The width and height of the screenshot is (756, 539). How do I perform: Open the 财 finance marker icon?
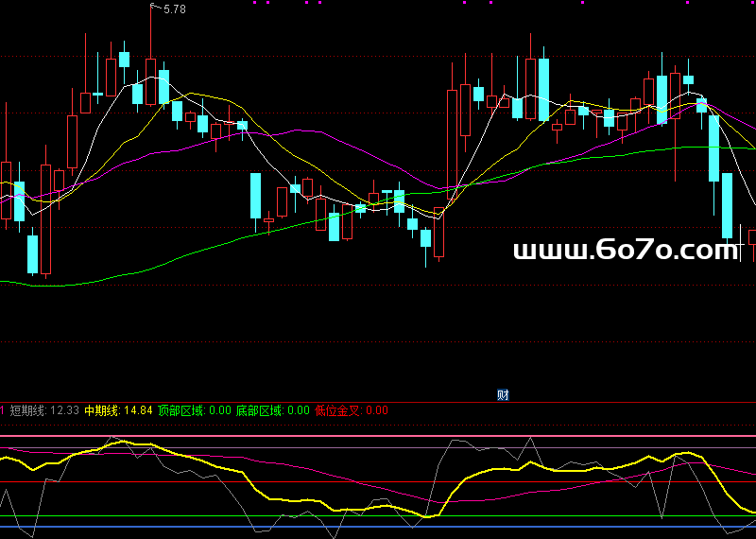click(x=503, y=395)
